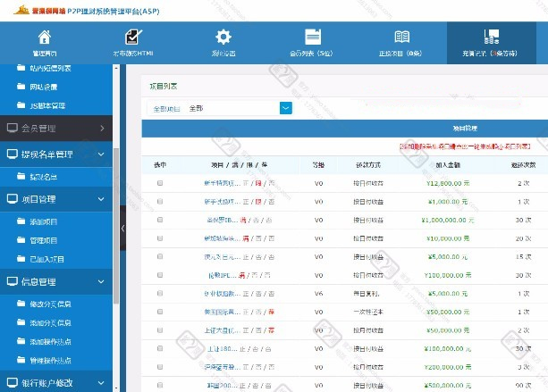Click the 会员列表 document icon
The width and height of the screenshot is (548, 392).
(x=312, y=38)
